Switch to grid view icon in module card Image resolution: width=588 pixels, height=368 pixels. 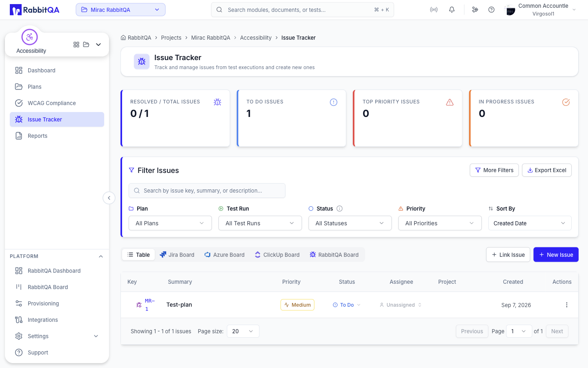pyautogui.click(x=76, y=45)
